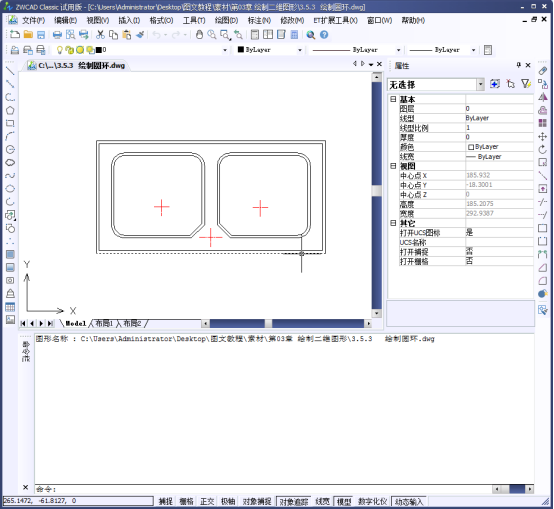This screenshot has height=509, width=554.
Task: Select the Line tool in left toolbar
Action: (10, 71)
